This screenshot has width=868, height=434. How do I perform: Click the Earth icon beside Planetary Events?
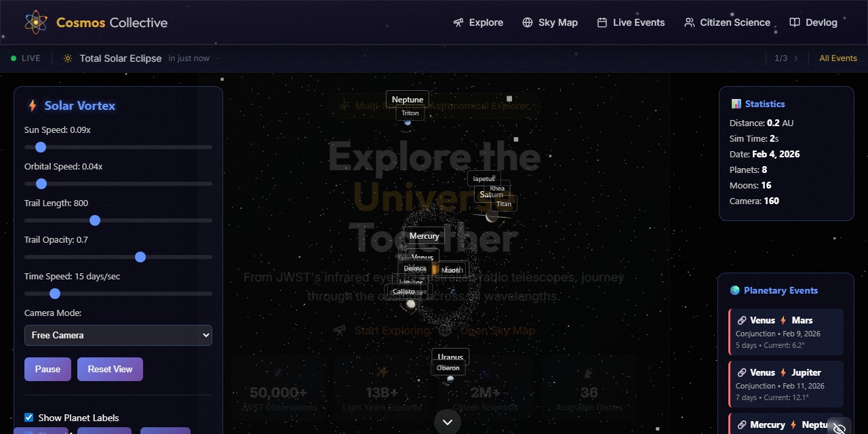[x=735, y=290]
